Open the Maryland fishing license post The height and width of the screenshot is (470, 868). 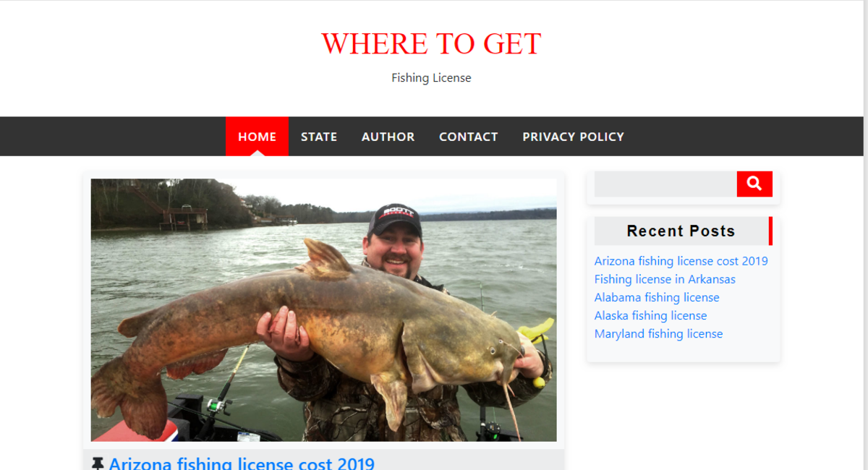pos(658,333)
